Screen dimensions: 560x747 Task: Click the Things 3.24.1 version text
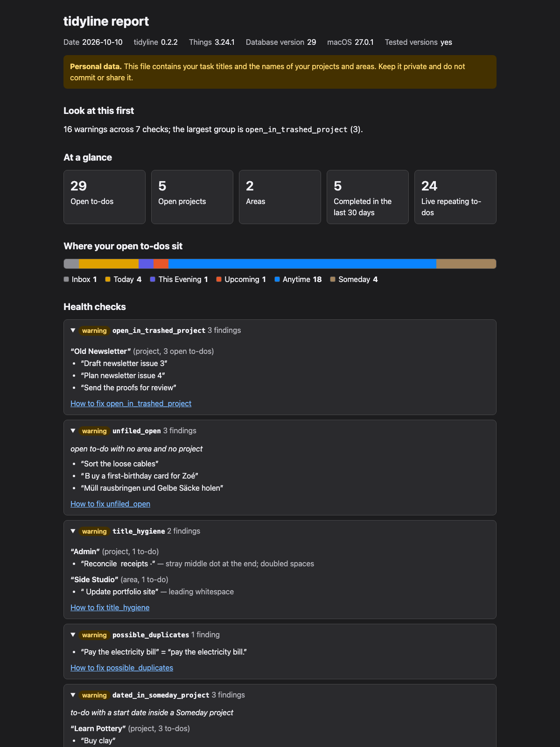pyautogui.click(x=212, y=42)
